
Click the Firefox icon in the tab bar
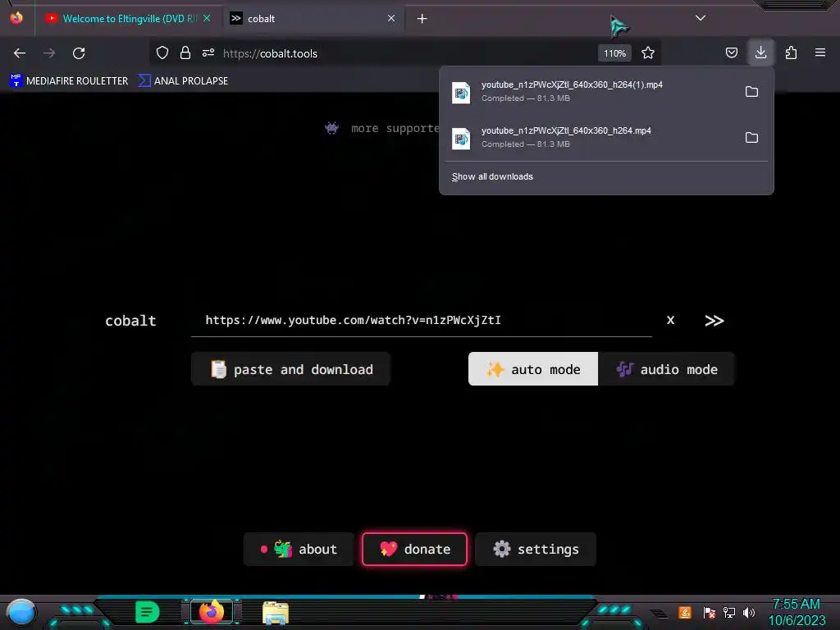[16, 18]
